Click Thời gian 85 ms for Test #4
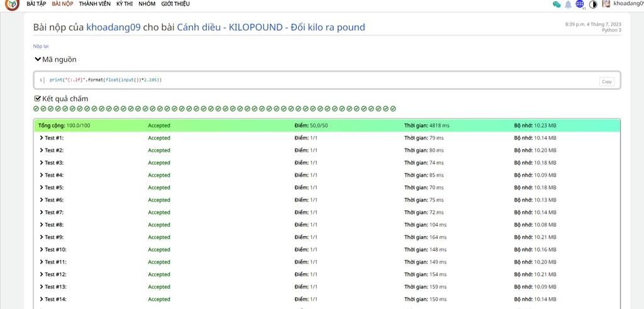644x309 pixels. pyautogui.click(x=424, y=175)
